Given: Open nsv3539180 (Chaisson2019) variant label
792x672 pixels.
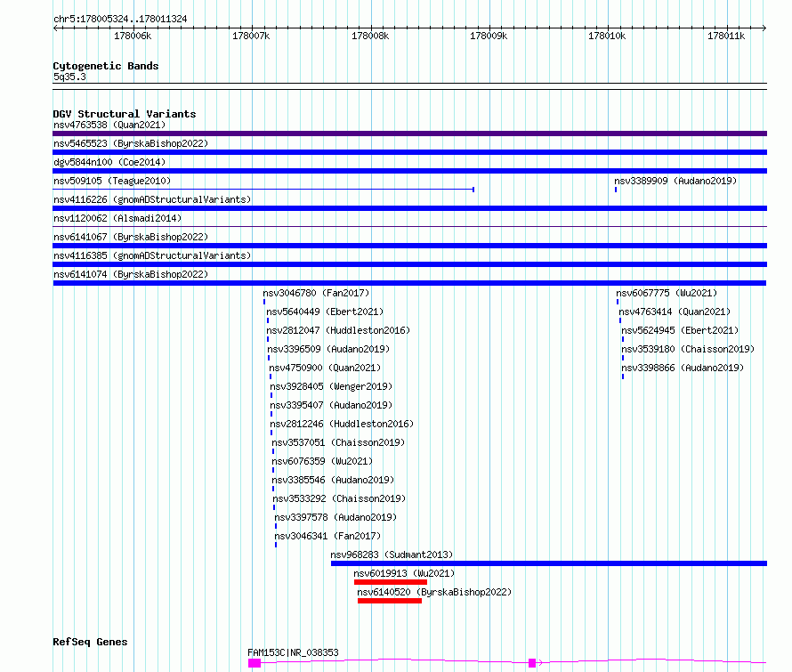Looking at the screenshot, I should [x=688, y=349].
